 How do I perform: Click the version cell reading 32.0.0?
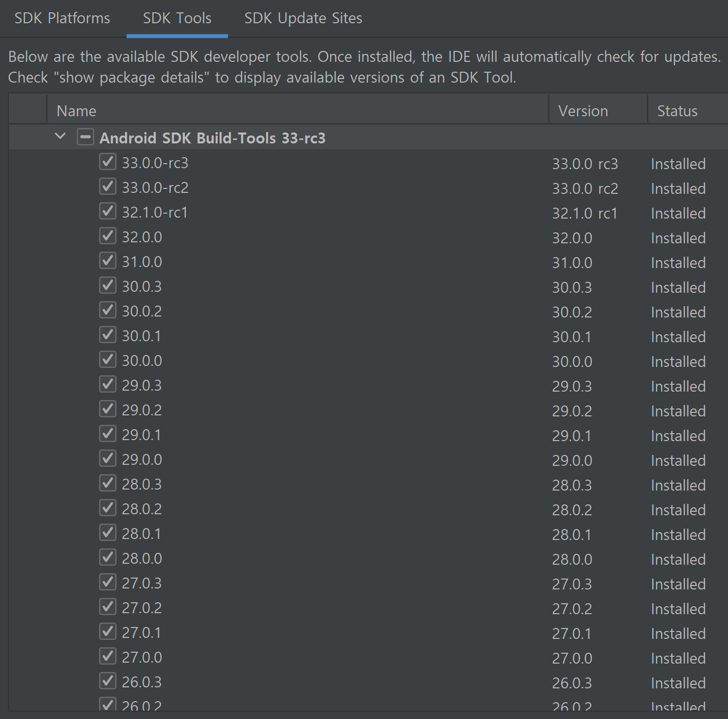572,238
